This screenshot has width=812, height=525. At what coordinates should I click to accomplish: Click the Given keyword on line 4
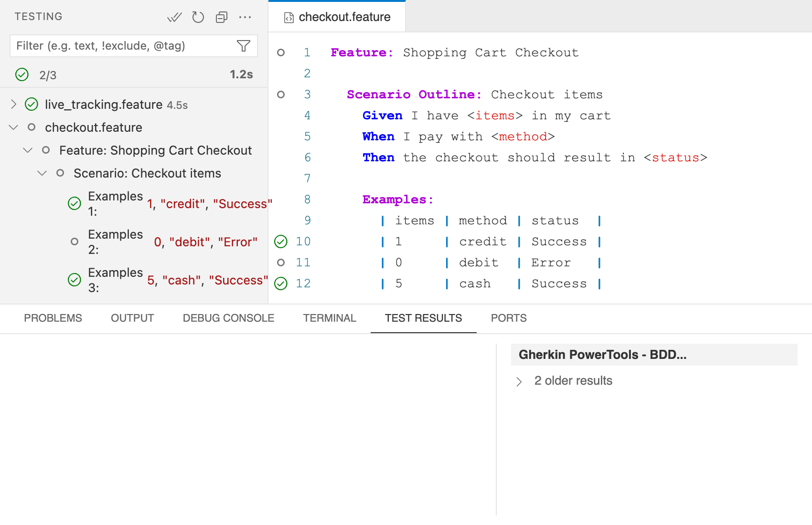pos(383,115)
